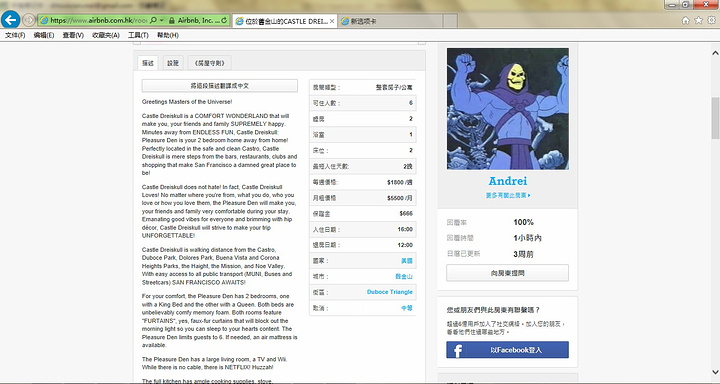
Task: Open the 中等 cancellation policy link
Action: click(407, 308)
